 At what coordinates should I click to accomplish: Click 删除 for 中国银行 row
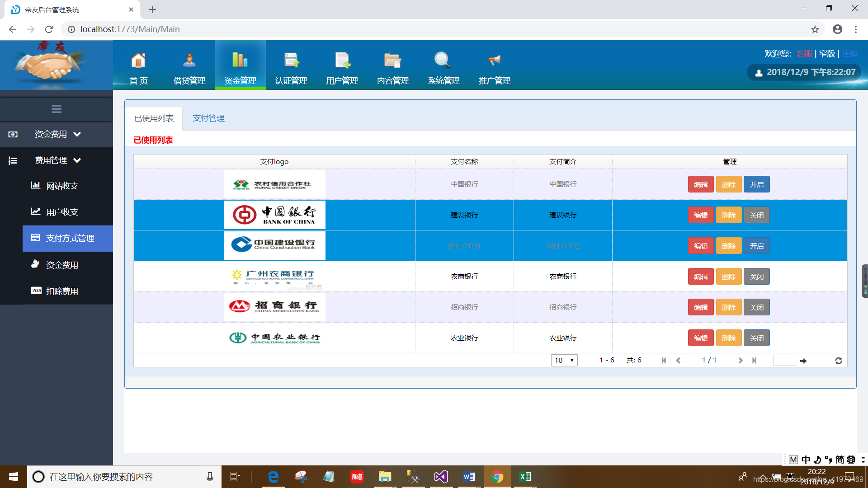(729, 184)
